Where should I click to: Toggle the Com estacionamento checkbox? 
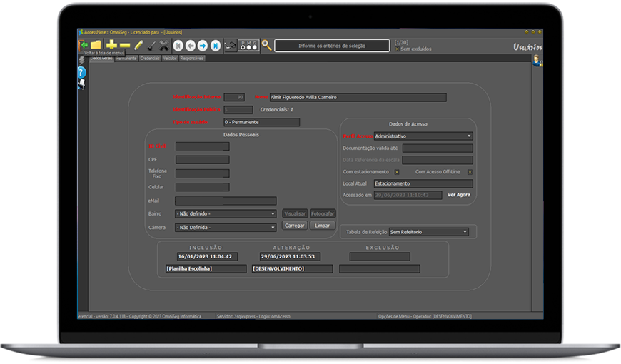(x=397, y=172)
